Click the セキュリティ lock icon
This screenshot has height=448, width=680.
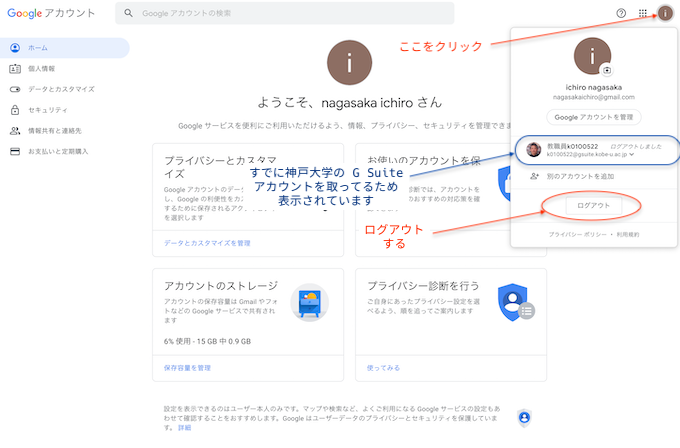pos(15,110)
